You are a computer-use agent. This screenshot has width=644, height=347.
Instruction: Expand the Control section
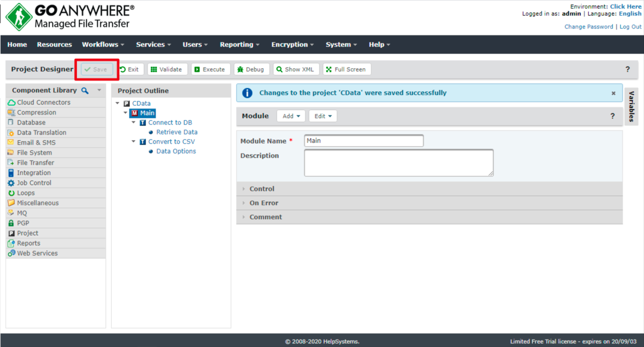pos(429,189)
